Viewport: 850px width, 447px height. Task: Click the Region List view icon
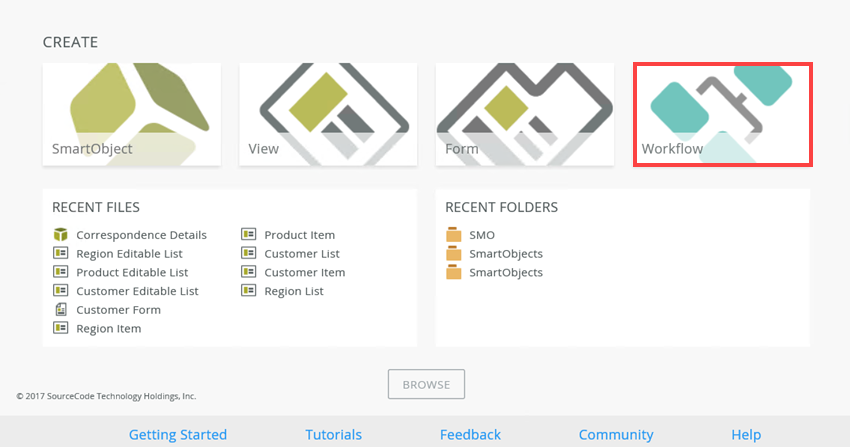(248, 291)
